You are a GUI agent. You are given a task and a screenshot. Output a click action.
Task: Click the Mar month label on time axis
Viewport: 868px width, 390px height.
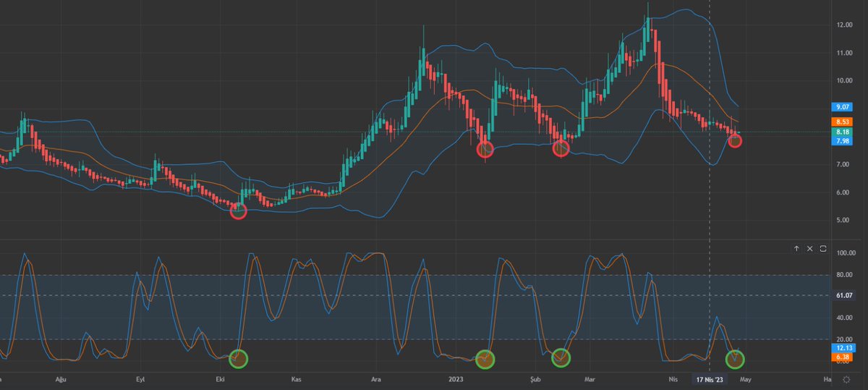coord(591,379)
